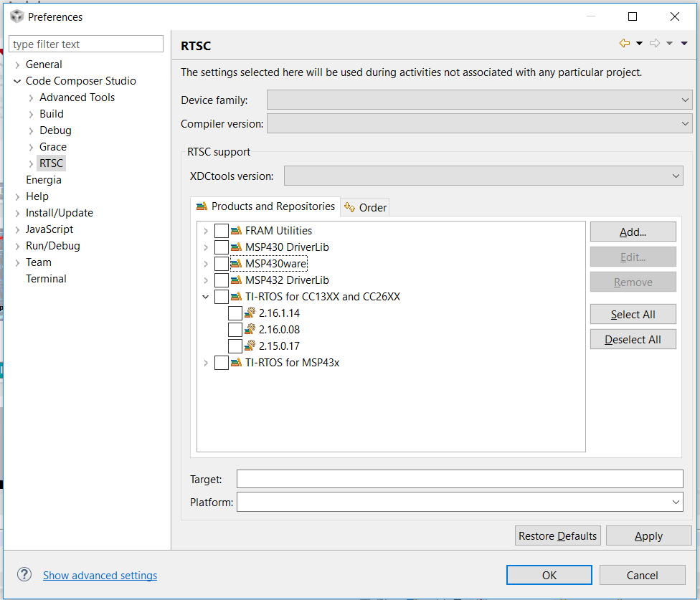This screenshot has width=700, height=600.
Task: Click the Deselect All button
Action: [x=633, y=340]
